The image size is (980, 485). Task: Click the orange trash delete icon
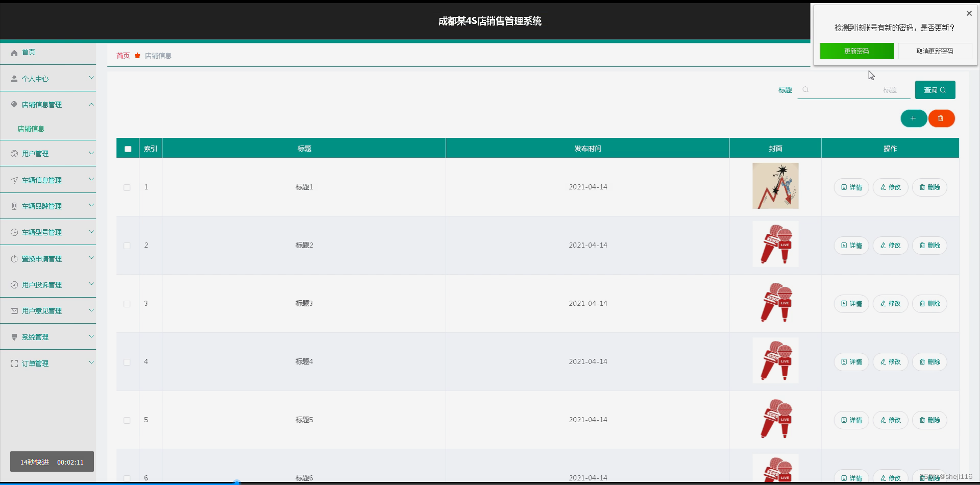pos(941,118)
